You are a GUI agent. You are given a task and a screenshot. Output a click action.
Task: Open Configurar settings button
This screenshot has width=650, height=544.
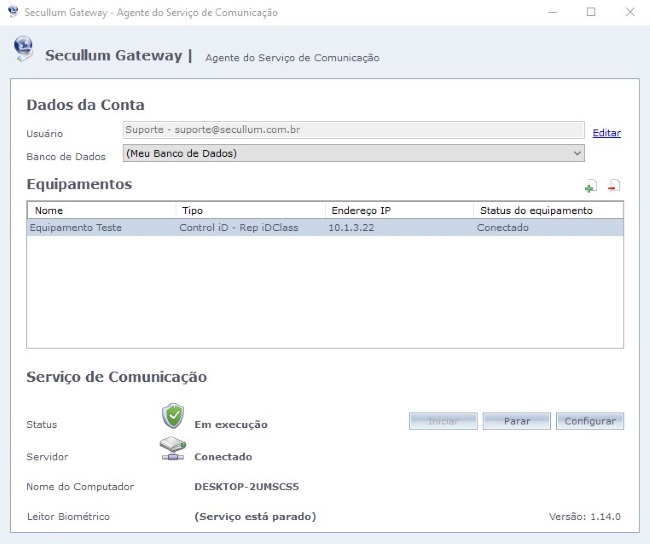(x=589, y=421)
